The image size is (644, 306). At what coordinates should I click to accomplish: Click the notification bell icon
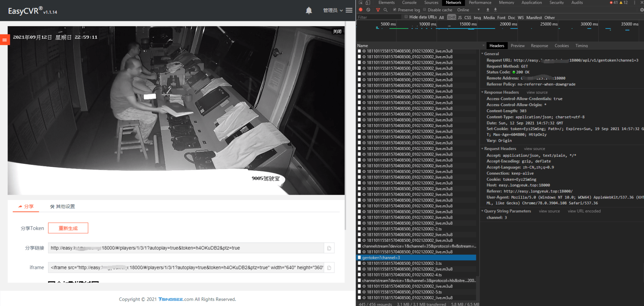tap(309, 10)
